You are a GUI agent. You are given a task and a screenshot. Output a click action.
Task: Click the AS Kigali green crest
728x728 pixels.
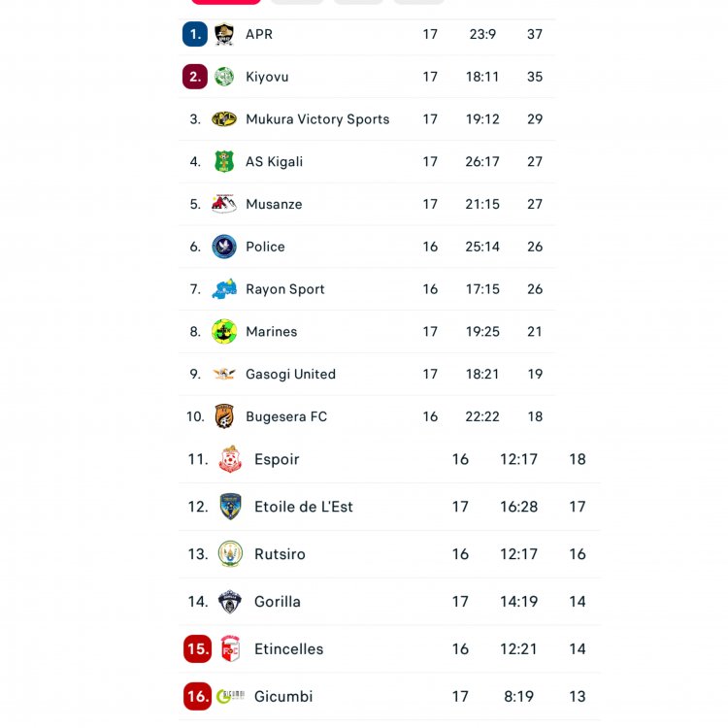[x=224, y=161]
